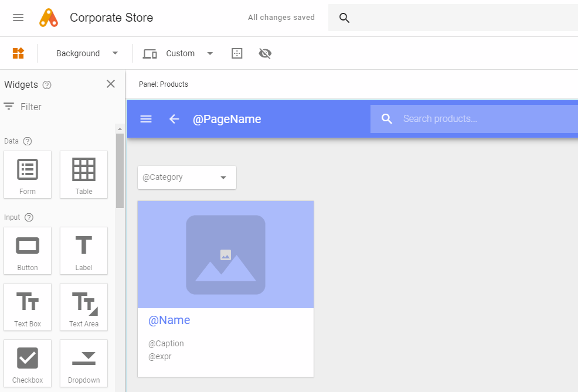The image size is (578, 392).
Task: Select the Table widget
Action: coord(83,175)
